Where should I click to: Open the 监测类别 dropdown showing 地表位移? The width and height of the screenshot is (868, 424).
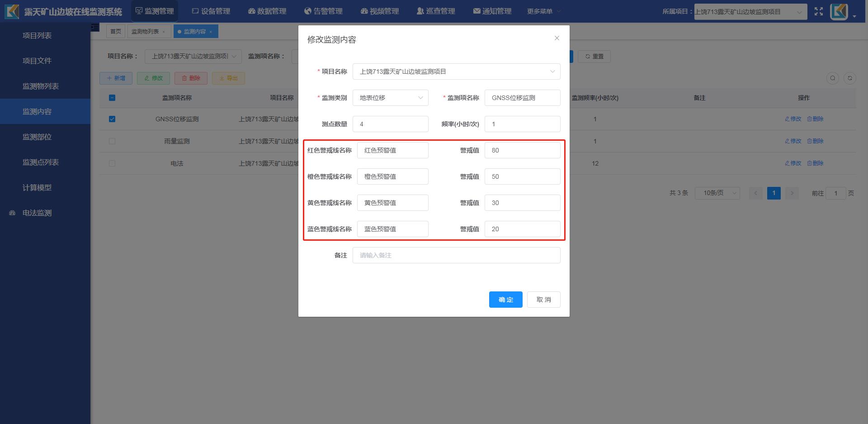[390, 98]
